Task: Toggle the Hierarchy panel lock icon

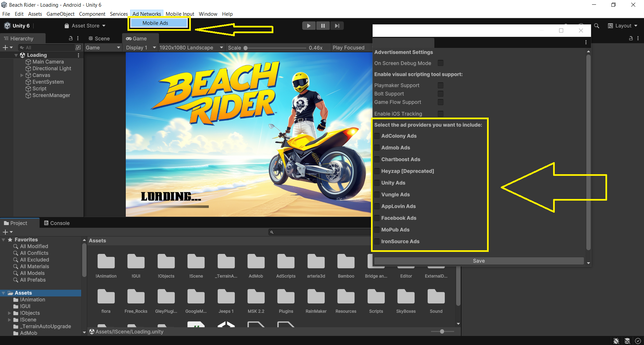Action: click(71, 39)
